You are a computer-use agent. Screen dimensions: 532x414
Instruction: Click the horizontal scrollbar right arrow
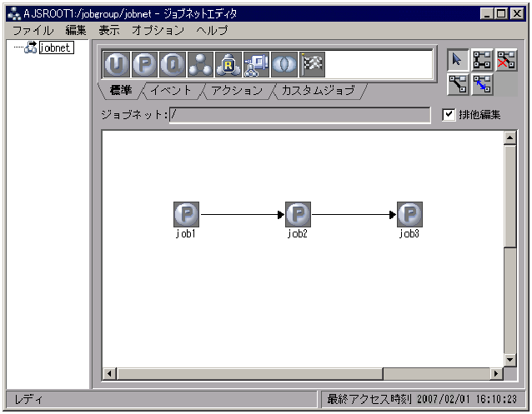click(496, 374)
